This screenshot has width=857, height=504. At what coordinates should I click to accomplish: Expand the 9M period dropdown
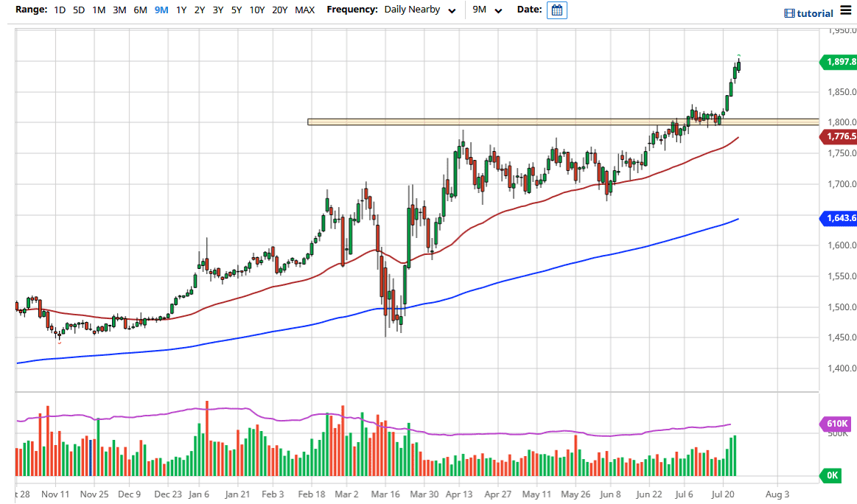point(487,10)
